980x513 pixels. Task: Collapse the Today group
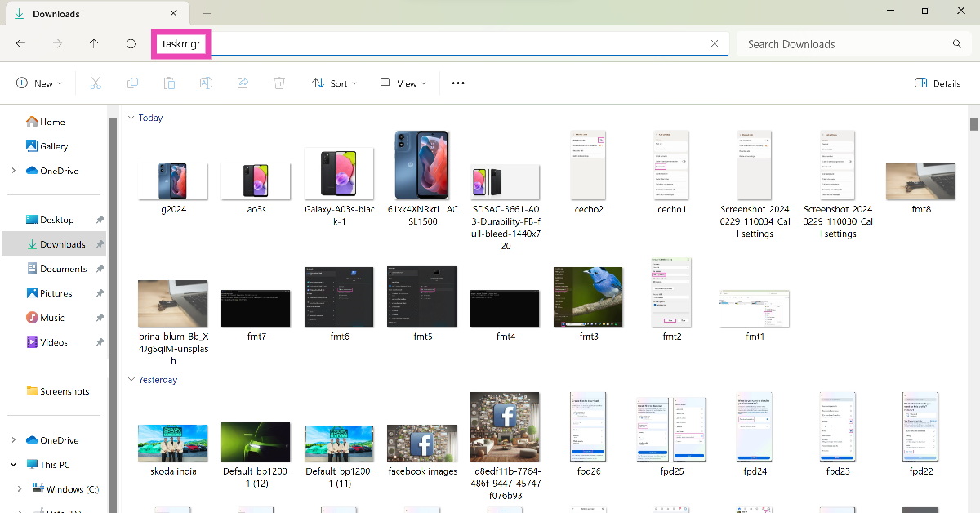[131, 118]
